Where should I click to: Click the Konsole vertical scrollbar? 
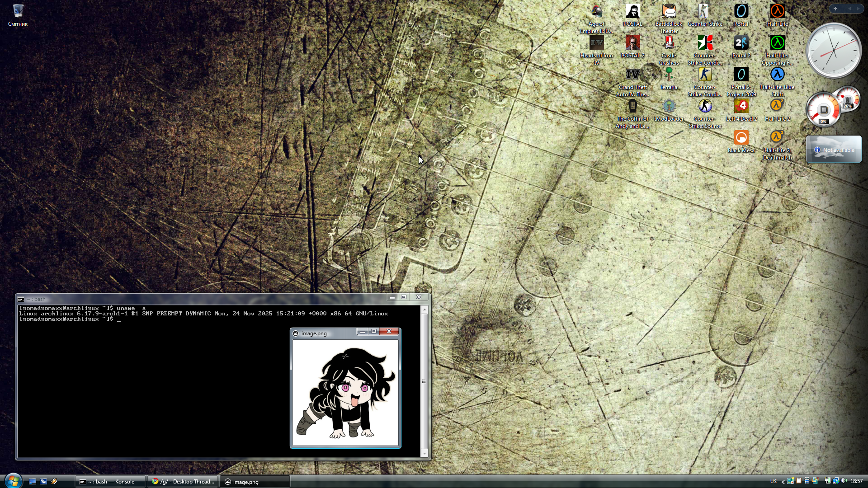click(424, 381)
